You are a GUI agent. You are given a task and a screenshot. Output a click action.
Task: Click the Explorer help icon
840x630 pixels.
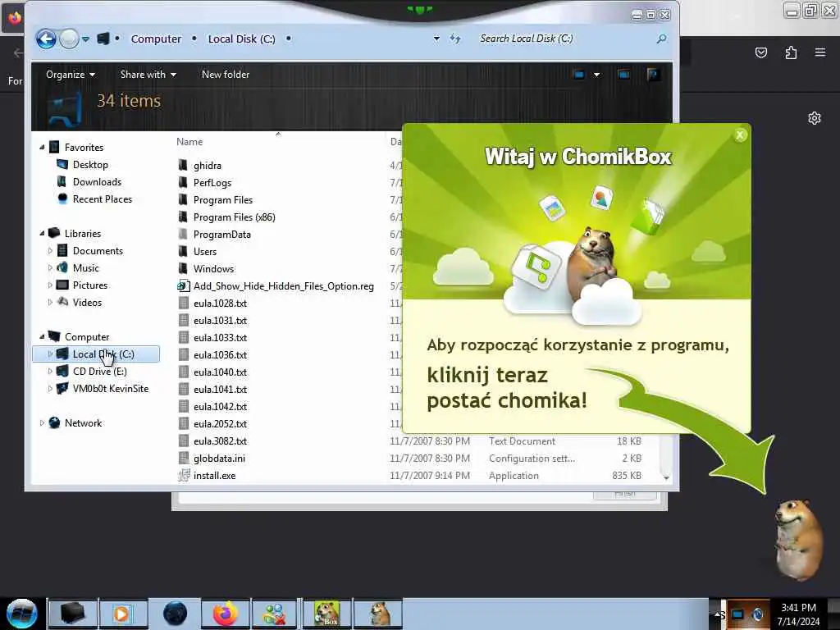click(x=653, y=75)
